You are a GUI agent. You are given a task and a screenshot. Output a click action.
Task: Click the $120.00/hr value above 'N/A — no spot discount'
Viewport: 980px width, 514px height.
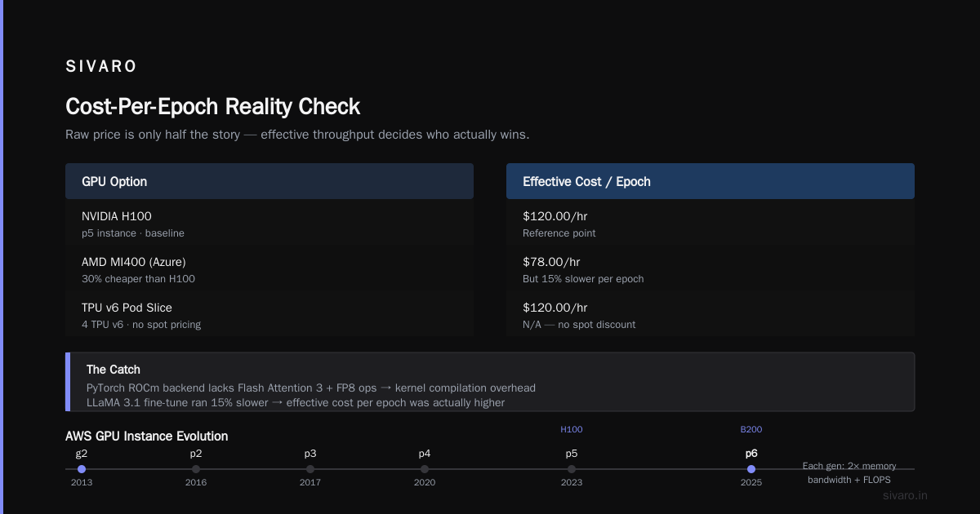pyautogui.click(x=555, y=308)
